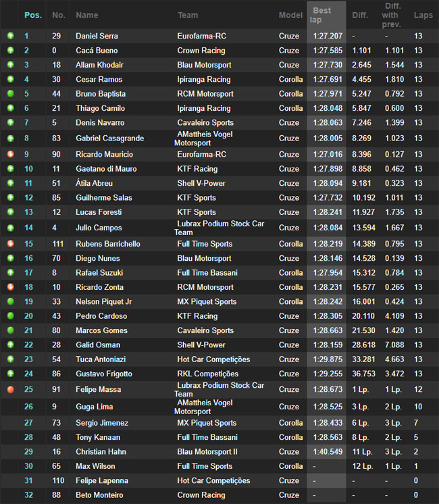Click the red down-arrow icon for Ricardo Mauricio
439x504 pixels.
(11, 154)
